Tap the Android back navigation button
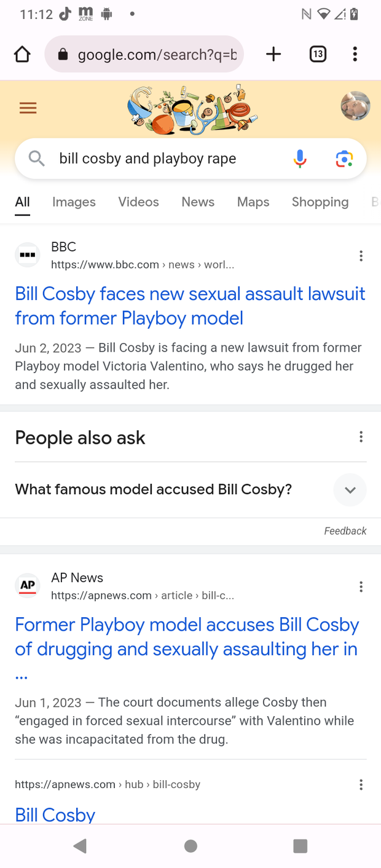 pos(80,846)
